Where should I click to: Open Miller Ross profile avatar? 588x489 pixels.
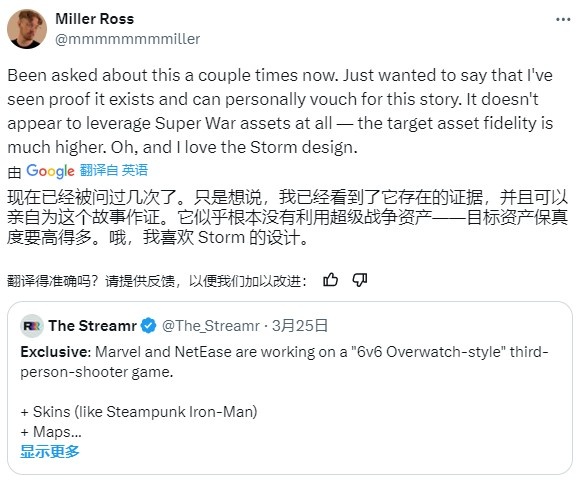click(x=27, y=29)
